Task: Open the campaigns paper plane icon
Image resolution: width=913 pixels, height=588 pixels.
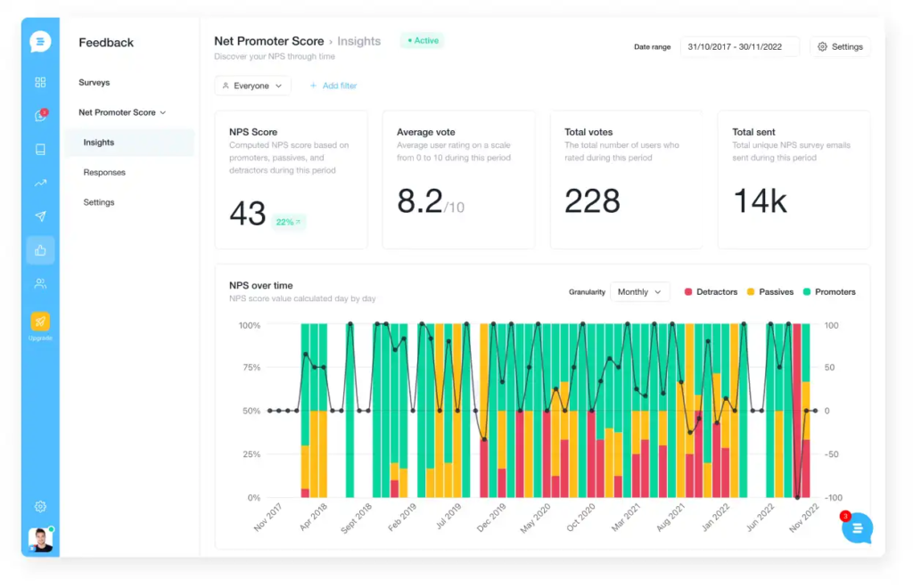Action: pyautogui.click(x=40, y=216)
